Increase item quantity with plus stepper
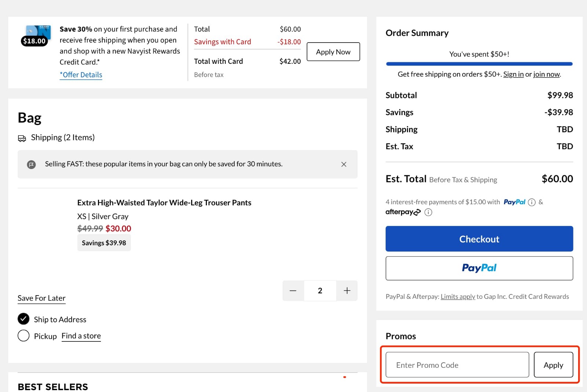 pyautogui.click(x=347, y=290)
